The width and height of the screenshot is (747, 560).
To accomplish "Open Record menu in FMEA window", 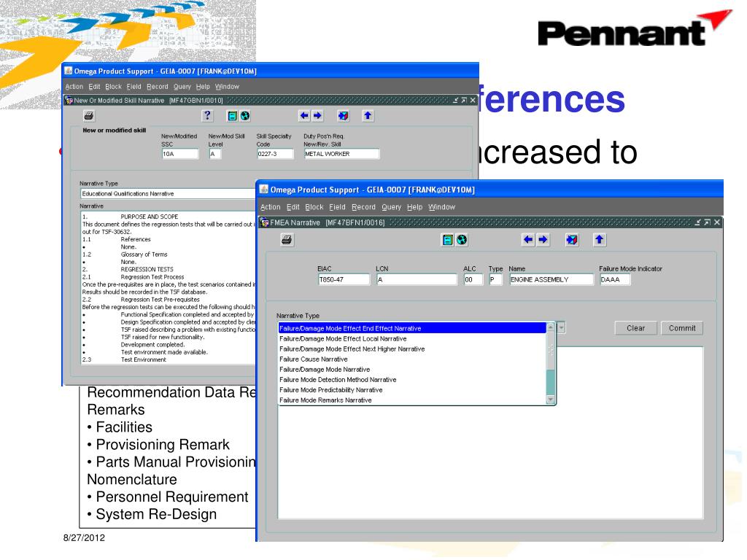I will (x=363, y=207).
